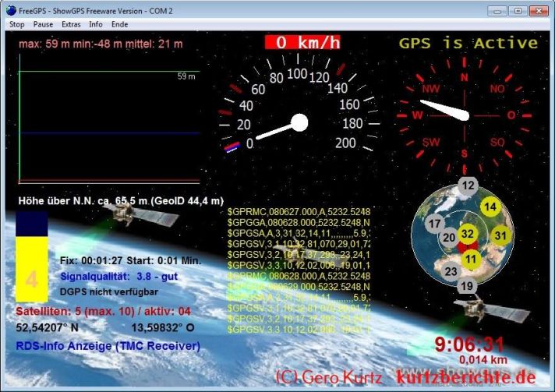Click the FreeGPS globe icon in title bar
555x392 pixels.
click(11, 11)
